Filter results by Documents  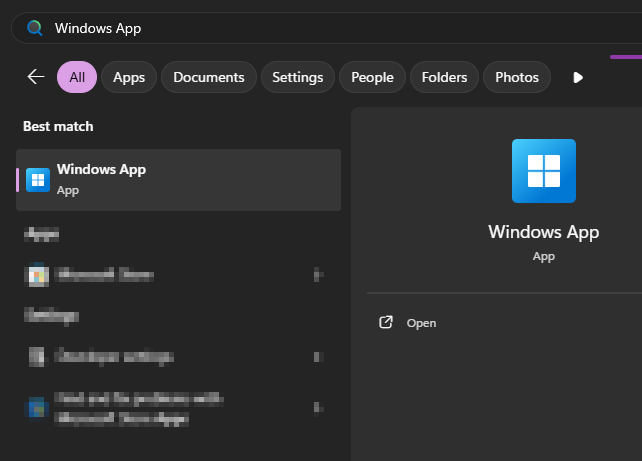pyautogui.click(x=208, y=77)
